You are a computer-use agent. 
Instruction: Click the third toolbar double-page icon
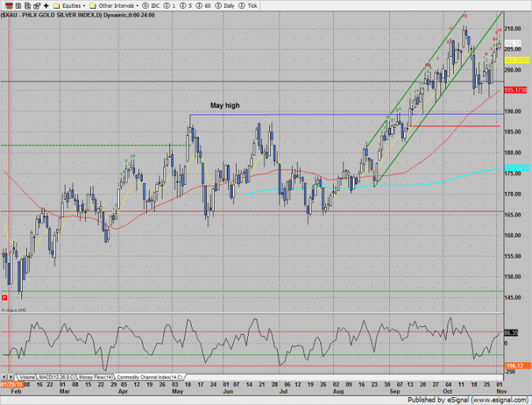point(28,6)
